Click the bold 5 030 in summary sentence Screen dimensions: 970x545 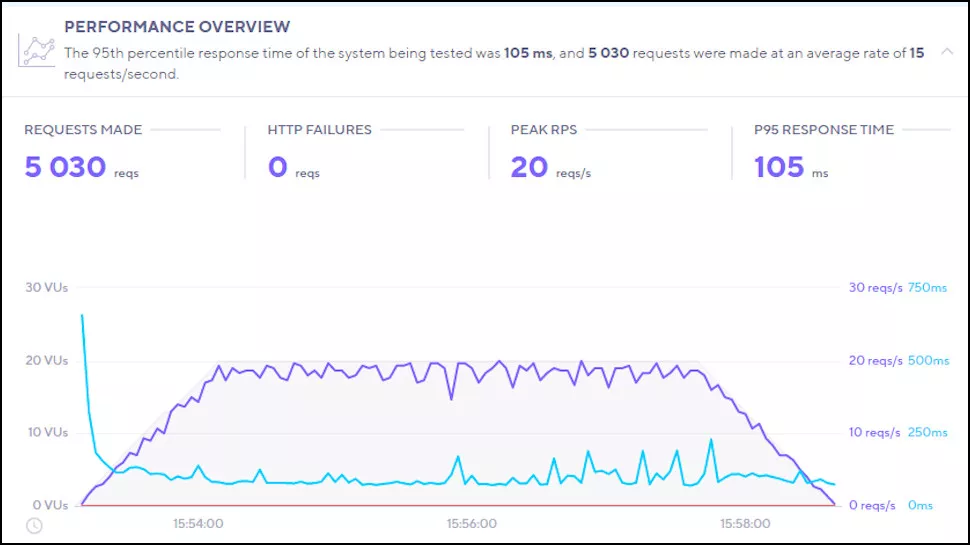pos(608,53)
